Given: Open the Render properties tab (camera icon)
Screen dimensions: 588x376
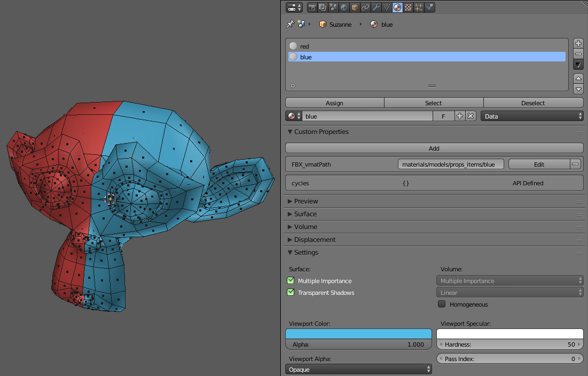Looking at the screenshot, I should [312, 7].
